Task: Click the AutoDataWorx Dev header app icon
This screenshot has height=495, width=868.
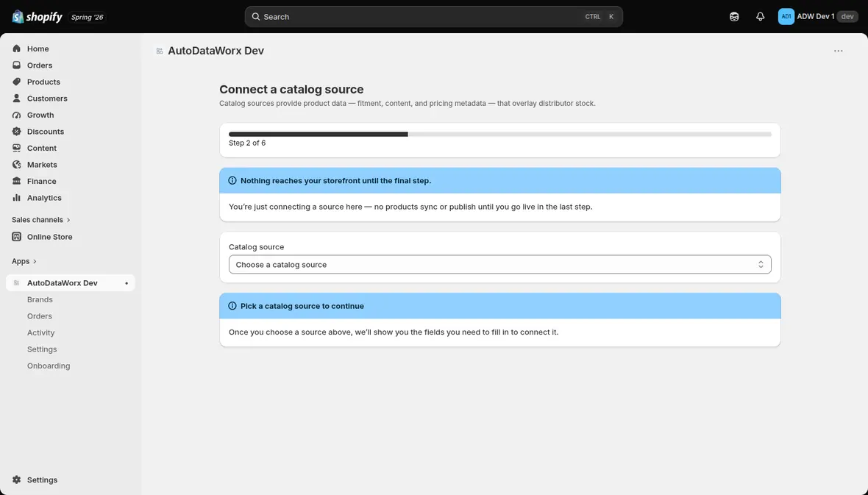Action: [160, 51]
